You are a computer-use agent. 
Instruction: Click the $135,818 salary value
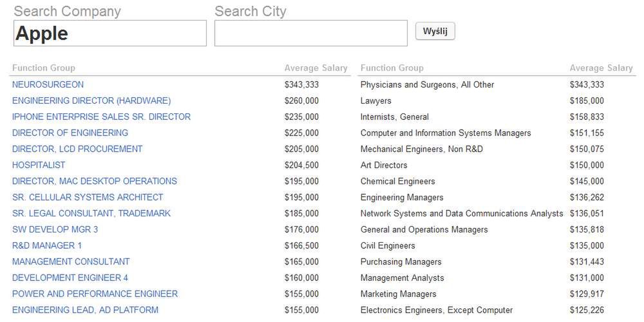587,230
